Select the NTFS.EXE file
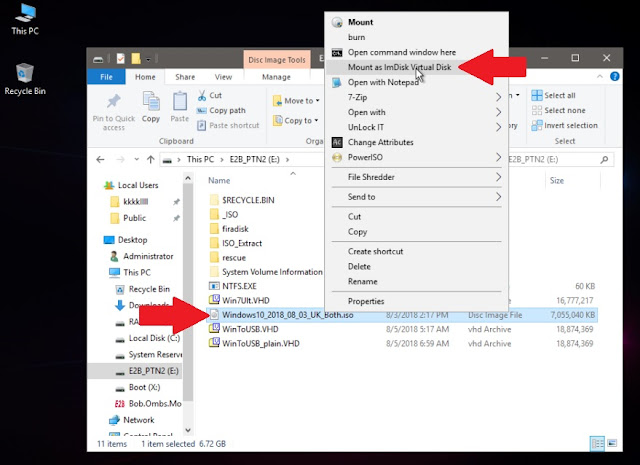Screen dimensions: 640x465 (233, 286)
